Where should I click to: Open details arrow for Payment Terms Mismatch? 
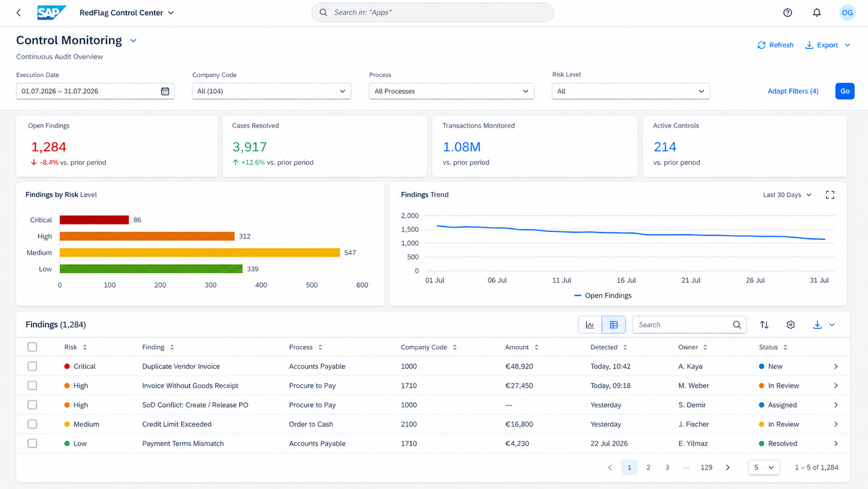point(836,443)
